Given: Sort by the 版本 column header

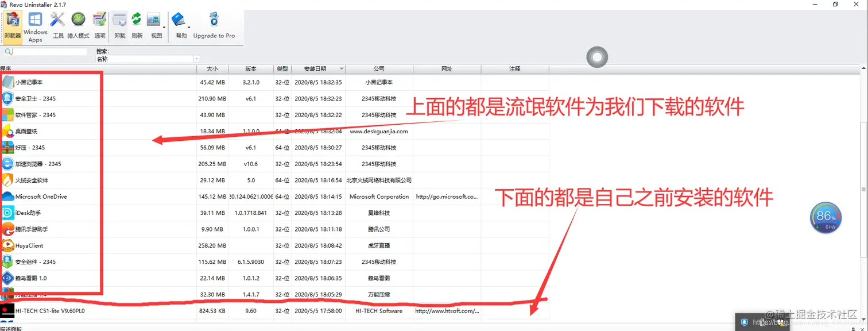Looking at the screenshot, I should [x=251, y=69].
